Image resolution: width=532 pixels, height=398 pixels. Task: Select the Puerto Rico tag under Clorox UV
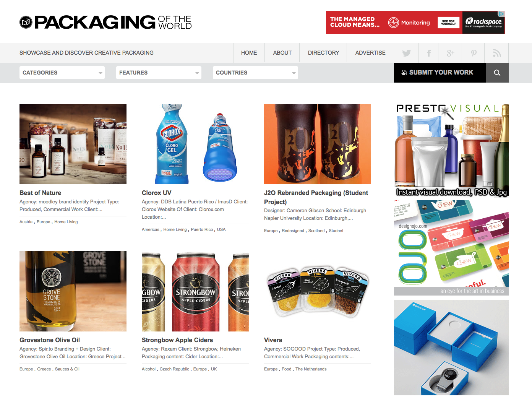tap(202, 229)
